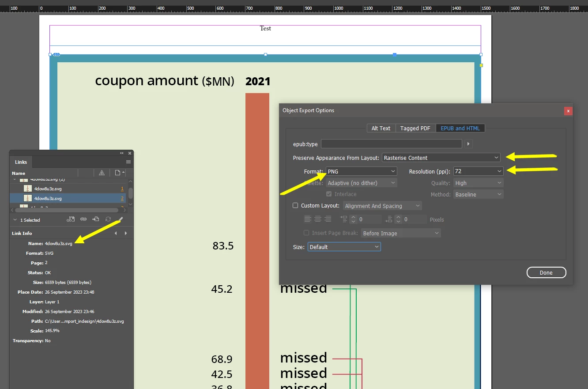Click yellow corner handle on the frame
This screenshot has width=588, height=389.
point(481,65)
